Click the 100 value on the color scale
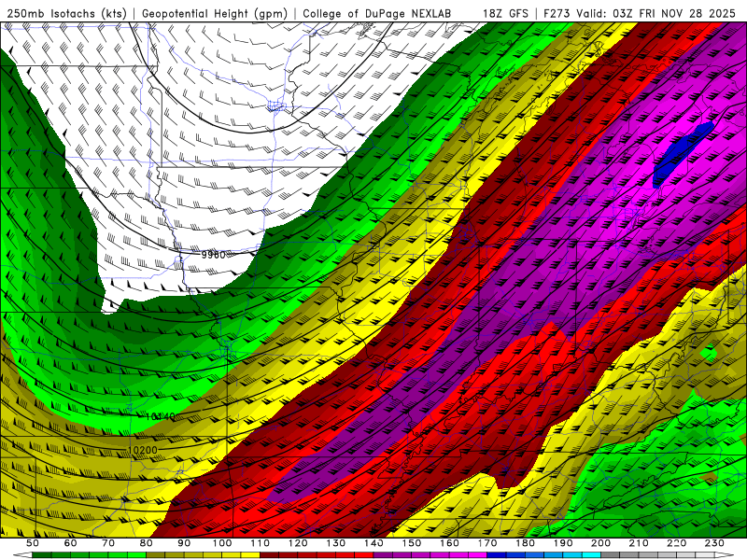Viewport: 747px width, 560px height. pyautogui.click(x=222, y=543)
